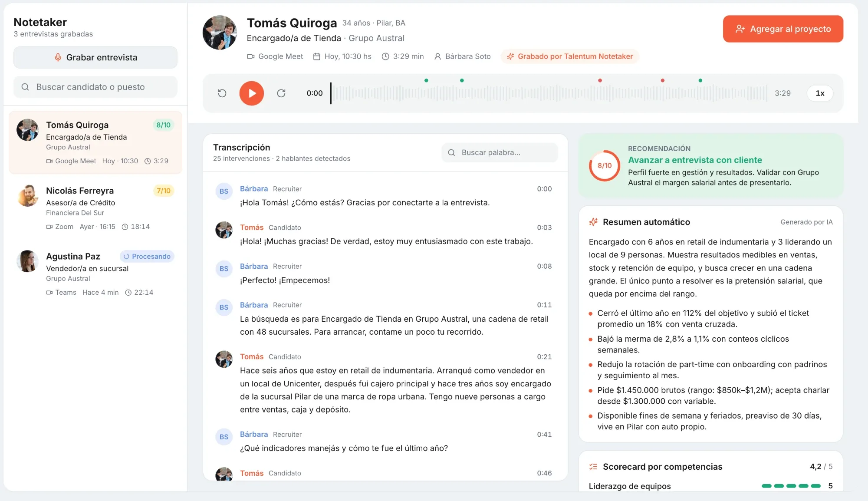868x501 pixels.
Task: Click the Zoom camera icon for Nicolás Ferreyra
Action: (49, 227)
